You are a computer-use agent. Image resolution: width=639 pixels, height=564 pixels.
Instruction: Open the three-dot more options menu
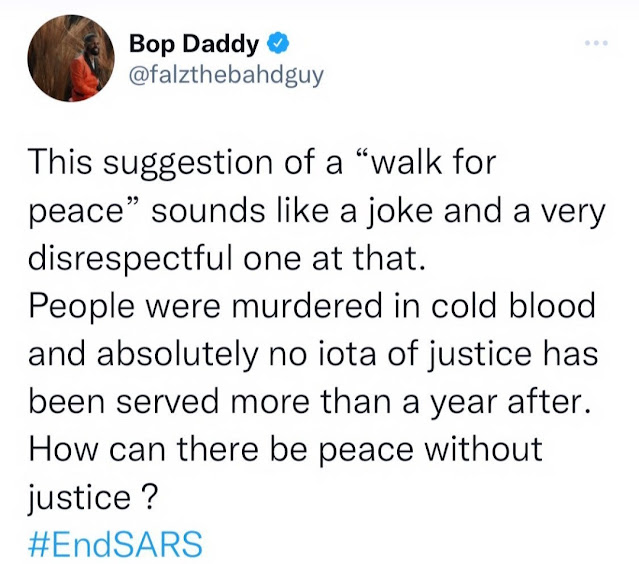(596, 42)
